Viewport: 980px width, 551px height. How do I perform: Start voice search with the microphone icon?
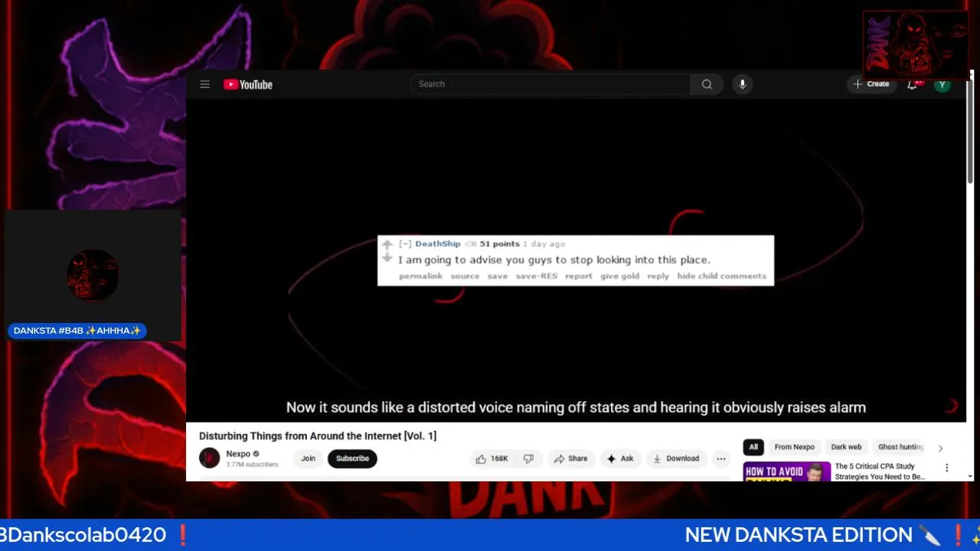tap(742, 84)
